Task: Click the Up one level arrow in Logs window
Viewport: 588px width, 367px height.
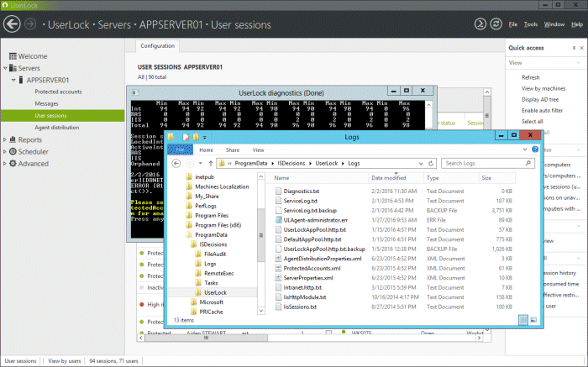Action: (211, 164)
